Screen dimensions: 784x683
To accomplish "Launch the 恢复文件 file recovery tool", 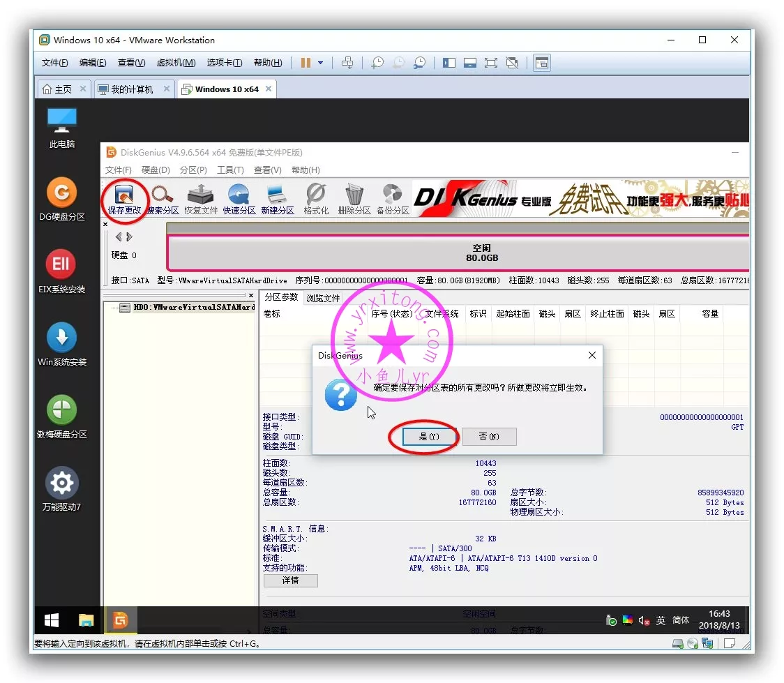I will point(200,200).
